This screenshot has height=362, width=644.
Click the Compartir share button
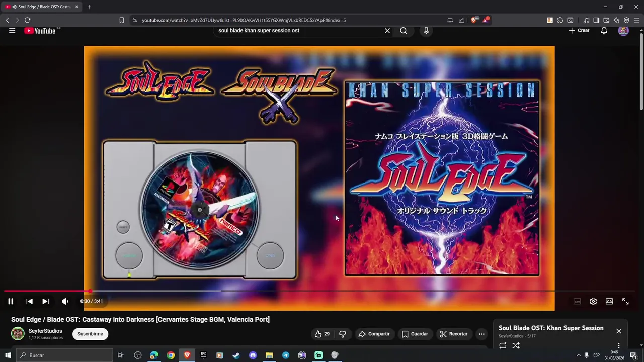(374, 334)
